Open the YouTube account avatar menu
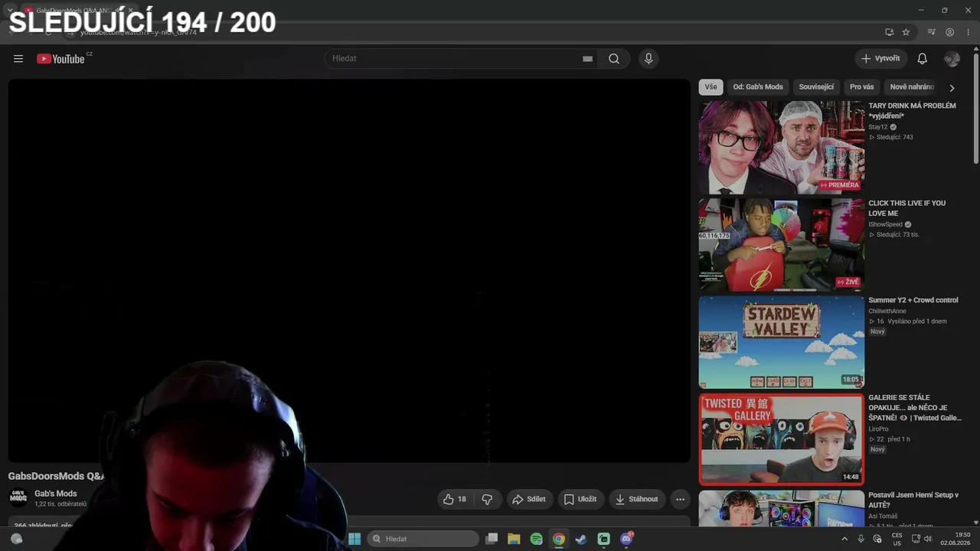 [x=952, y=59]
